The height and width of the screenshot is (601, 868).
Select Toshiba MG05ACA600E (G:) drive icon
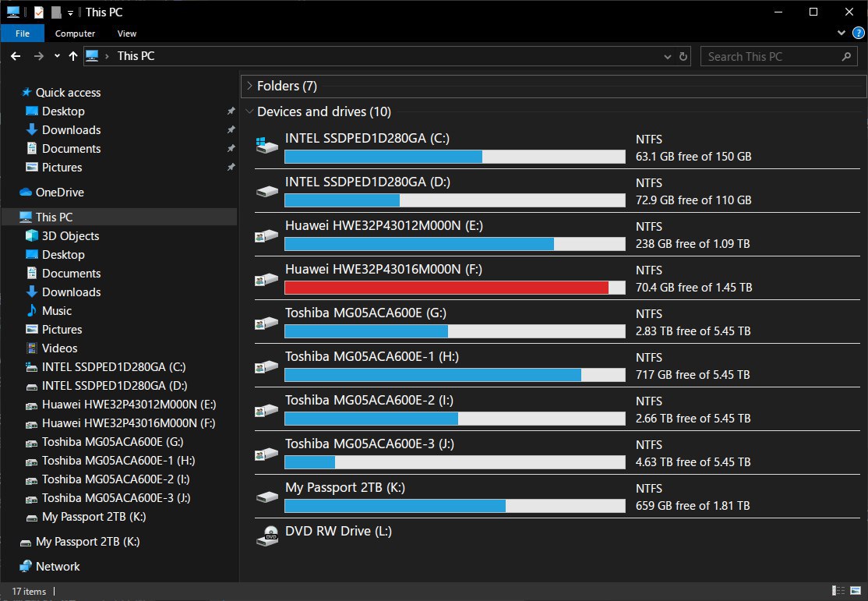pyautogui.click(x=266, y=323)
